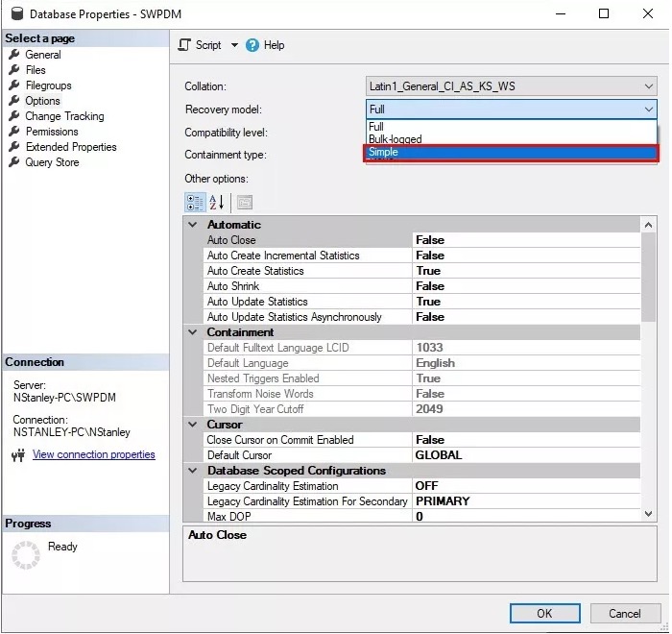This screenshot has height=634, width=672.
Task: Collapse the Automatic section
Action: pyautogui.click(x=193, y=225)
